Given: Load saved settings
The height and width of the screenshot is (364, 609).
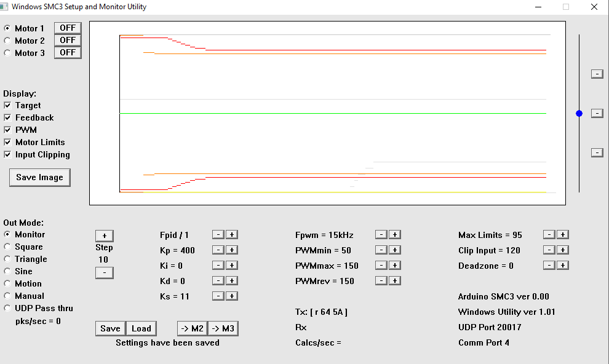Looking at the screenshot, I should [x=141, y=328].
